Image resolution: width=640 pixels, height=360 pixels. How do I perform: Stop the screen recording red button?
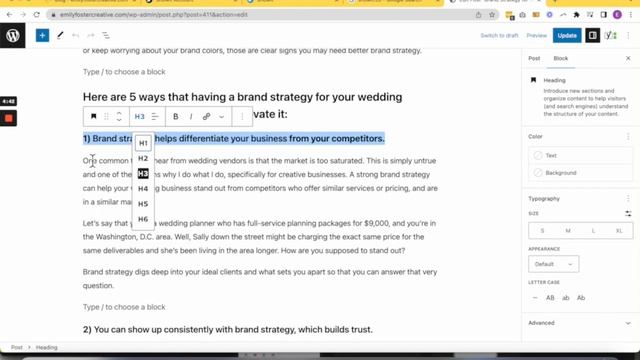(x=9, y=118)
